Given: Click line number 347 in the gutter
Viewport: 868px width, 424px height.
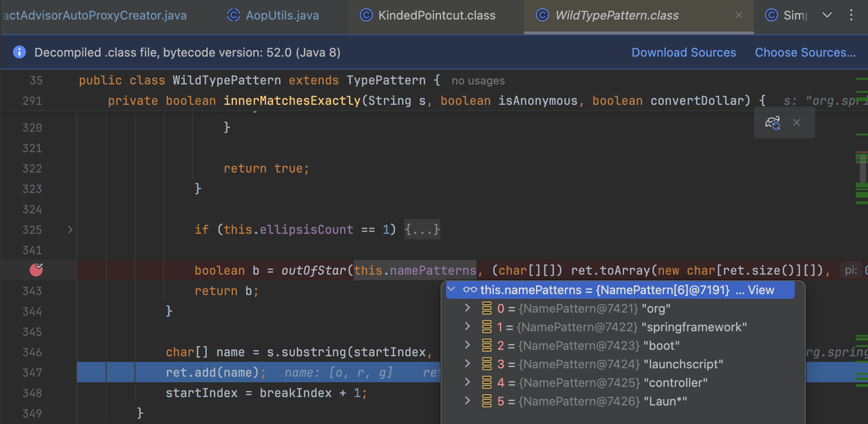Looking at the screenshot, I should 32,373.
